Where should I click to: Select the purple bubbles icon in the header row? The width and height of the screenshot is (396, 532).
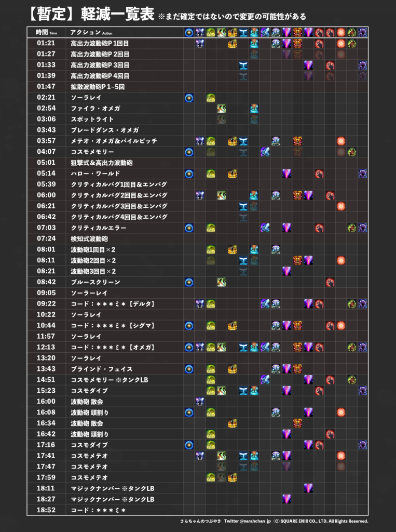coord(362,32)
